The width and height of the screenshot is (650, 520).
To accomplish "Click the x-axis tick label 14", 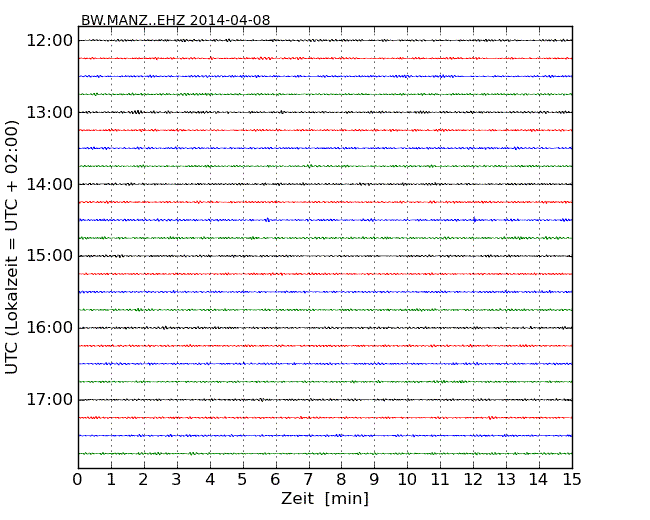I will pos(539,480).
